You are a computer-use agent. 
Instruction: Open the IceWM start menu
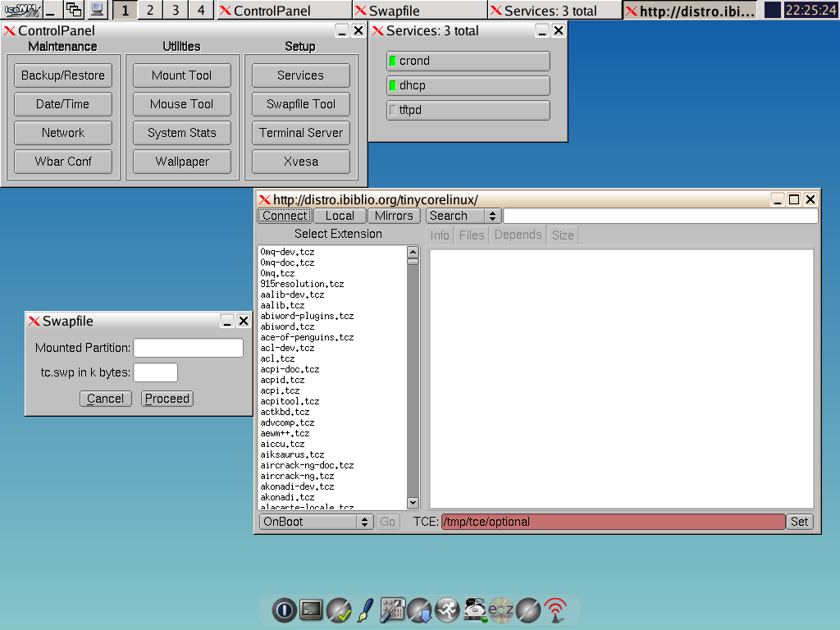tap(22, 10)
